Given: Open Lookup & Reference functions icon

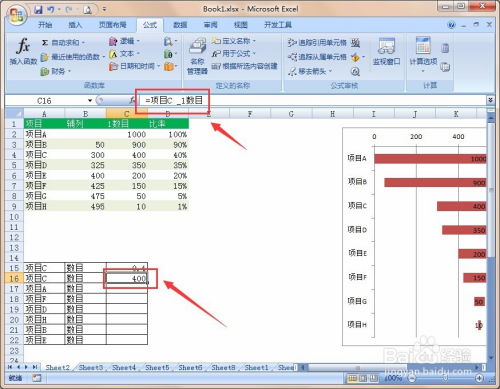Looking at the screenshot, I should click(x=170, y=42).
